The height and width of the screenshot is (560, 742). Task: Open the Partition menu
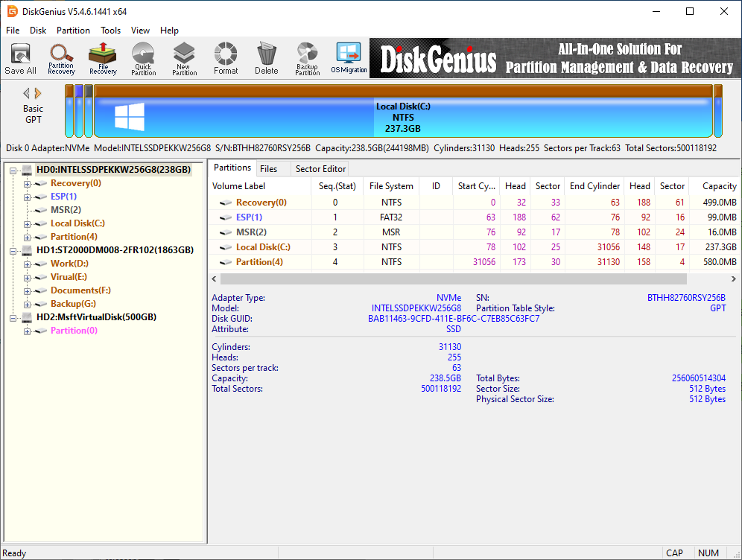(73, 31)
